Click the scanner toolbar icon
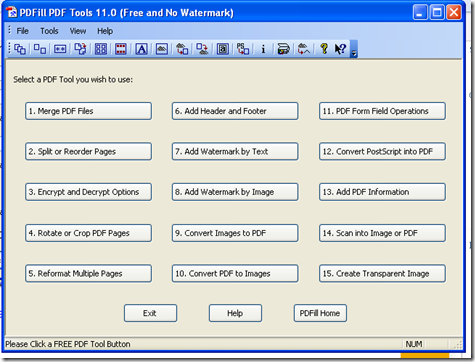Image resolution: width=475 pixels, height=362 pixels. tap(283, 49)
